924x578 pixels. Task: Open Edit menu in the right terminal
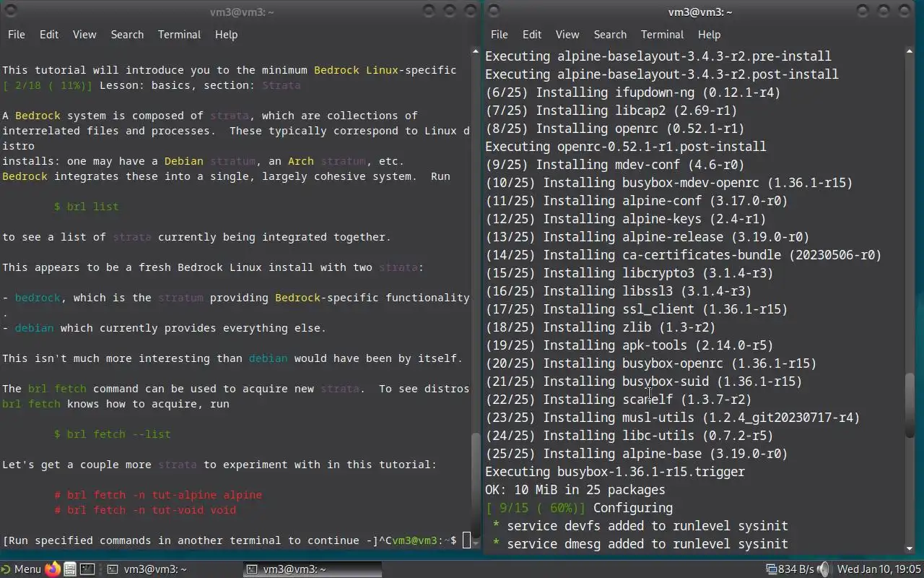tap(532, 35)
